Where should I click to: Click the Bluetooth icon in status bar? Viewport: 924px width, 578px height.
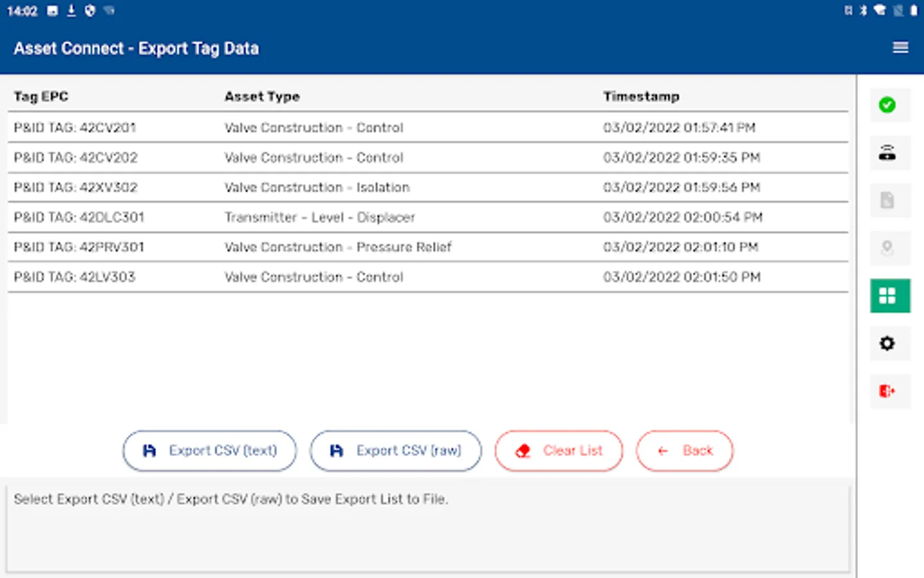click(x=864, y=10)
